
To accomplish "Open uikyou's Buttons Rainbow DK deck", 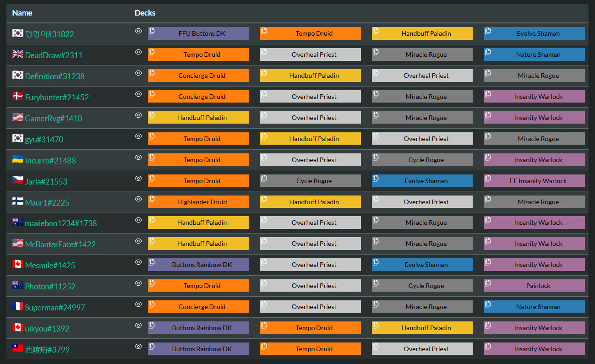I will (x=202, y=328).
